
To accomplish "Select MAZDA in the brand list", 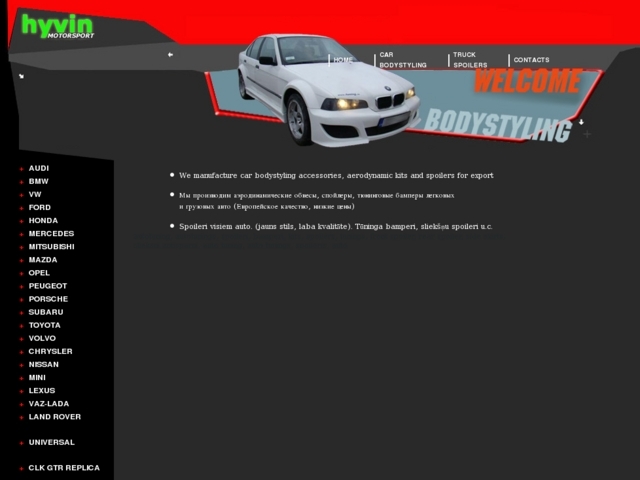I will [x=43, y=260].
